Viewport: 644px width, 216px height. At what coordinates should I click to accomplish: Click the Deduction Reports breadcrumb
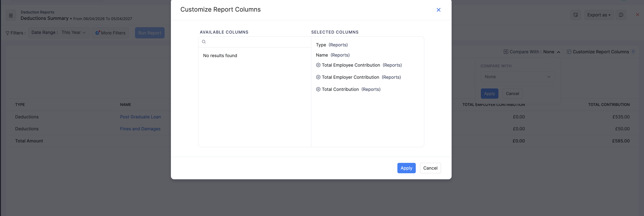[37, 12]
